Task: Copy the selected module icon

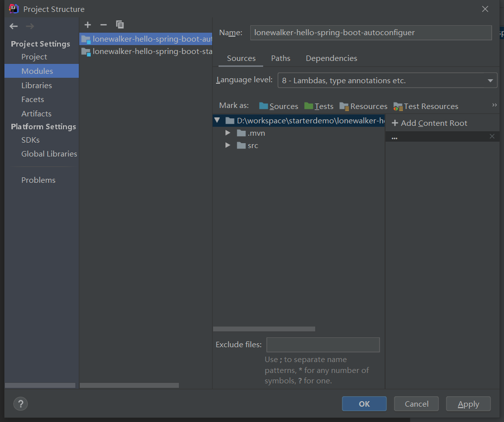Action: pyautogui.click(x=120, y=25)
